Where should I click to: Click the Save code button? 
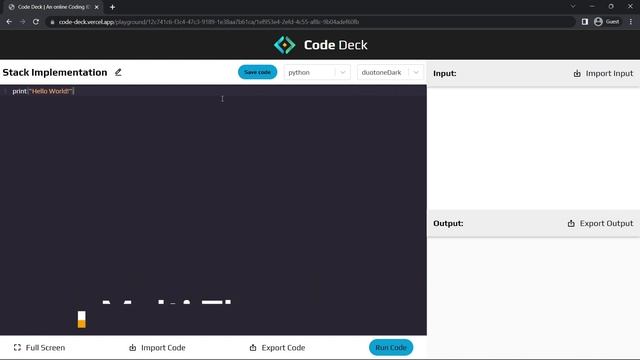258,72
